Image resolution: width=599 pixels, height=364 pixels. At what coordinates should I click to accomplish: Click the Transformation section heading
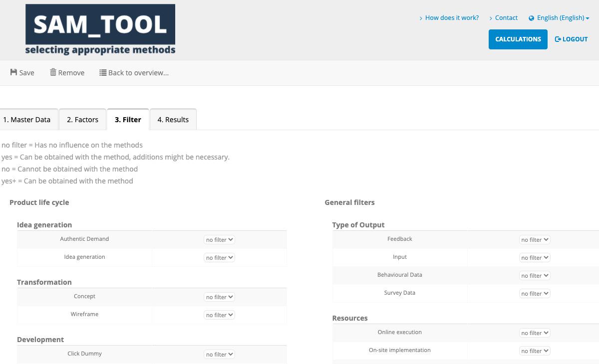click(44, 282)
